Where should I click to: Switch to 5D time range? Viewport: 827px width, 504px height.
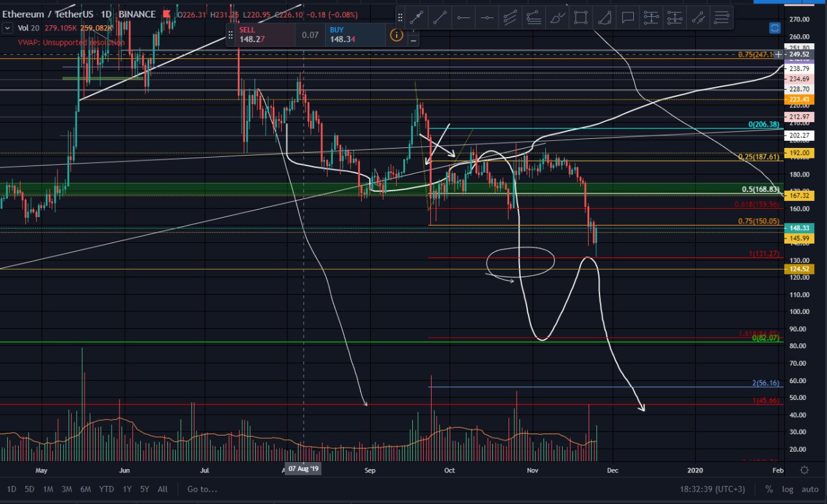(30, 489)
